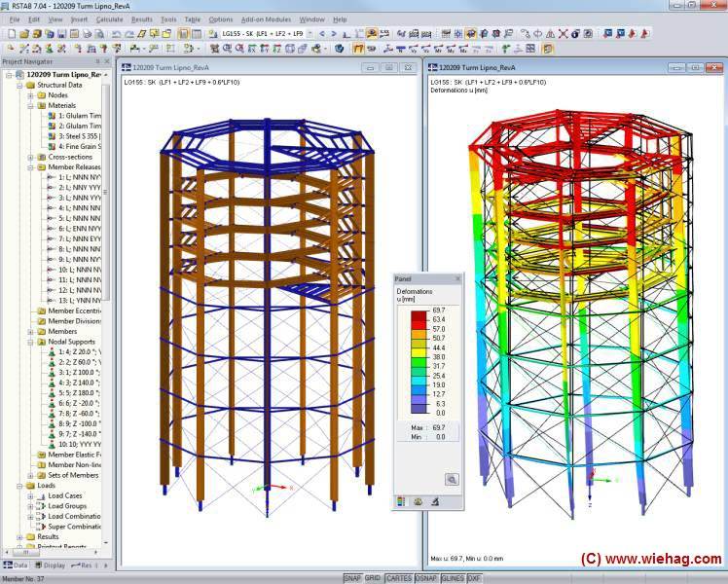This screenshot has width=728, height=584.
Task: Open the Add-on Modules menu
Action: (x=266, y=19)
